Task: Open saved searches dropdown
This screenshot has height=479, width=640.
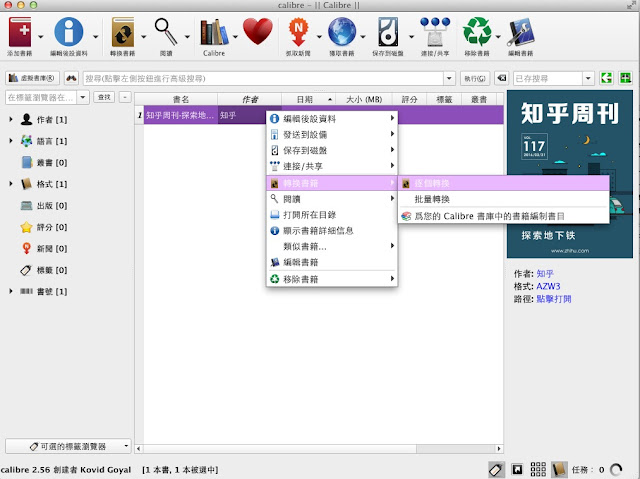Action: [x=588, y=78]
